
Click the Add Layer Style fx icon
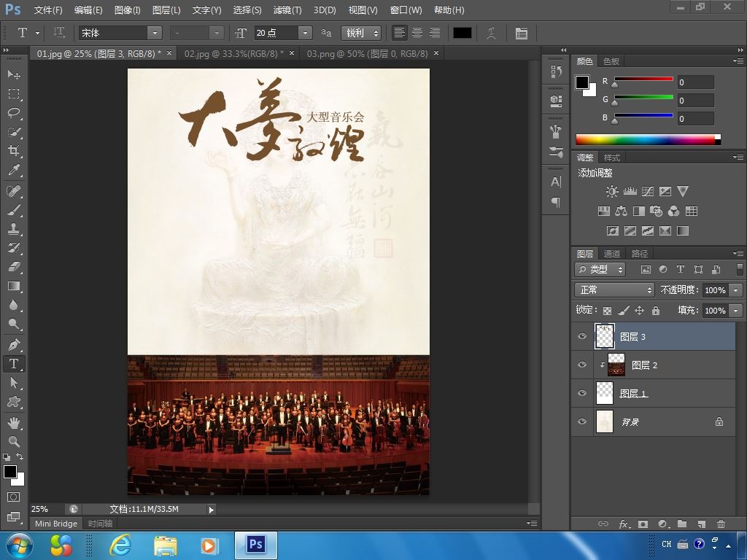point(624,524)
